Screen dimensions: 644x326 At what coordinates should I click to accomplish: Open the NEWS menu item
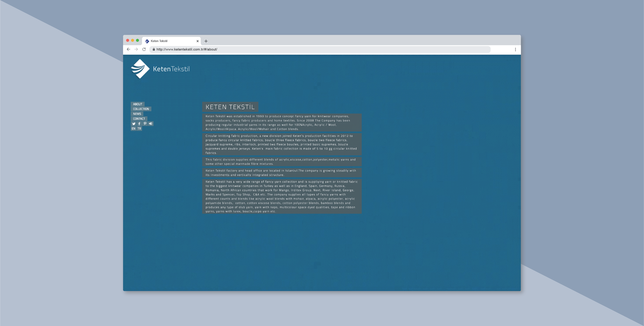point(137,114)
